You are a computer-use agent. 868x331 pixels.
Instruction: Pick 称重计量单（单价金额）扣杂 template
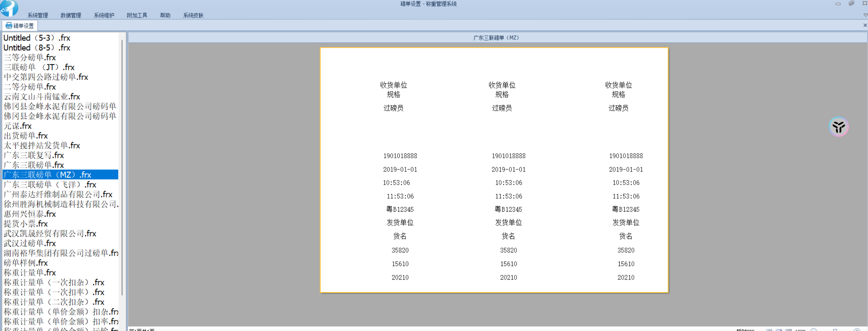tap(61, 312)
